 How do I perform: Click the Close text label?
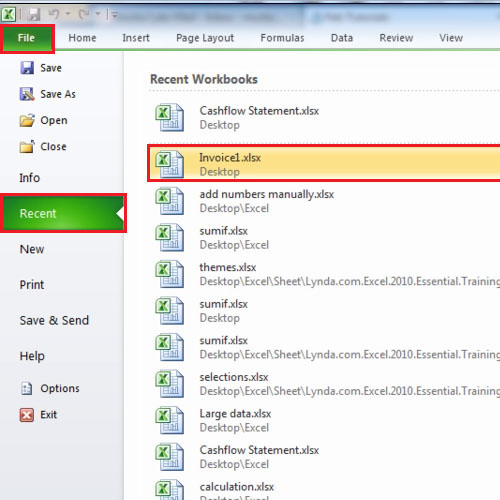pyautogui.click(x=53, y=147)
